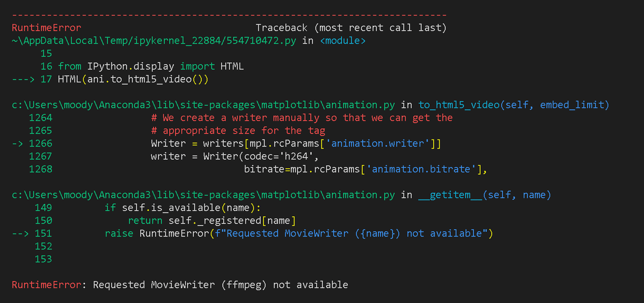Viewport: 644px width, 303px height.
Task: Click the "<module>" label
Action: [x=343, y=41]
